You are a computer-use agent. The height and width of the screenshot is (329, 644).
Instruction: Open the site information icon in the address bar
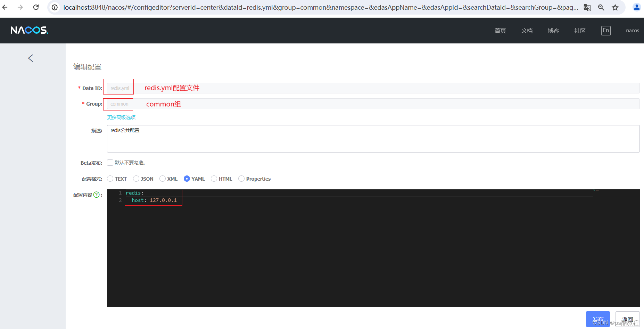55,7
